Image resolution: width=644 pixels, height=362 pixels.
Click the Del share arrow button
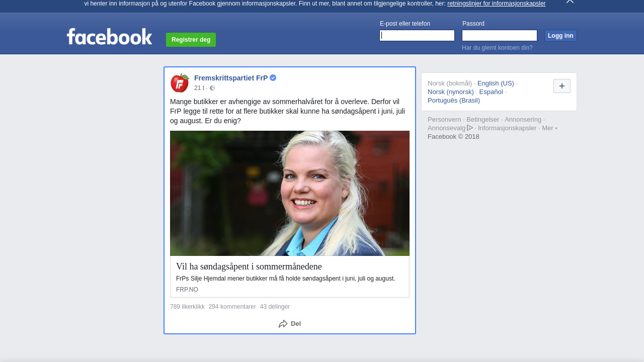[x=290, y=324]
